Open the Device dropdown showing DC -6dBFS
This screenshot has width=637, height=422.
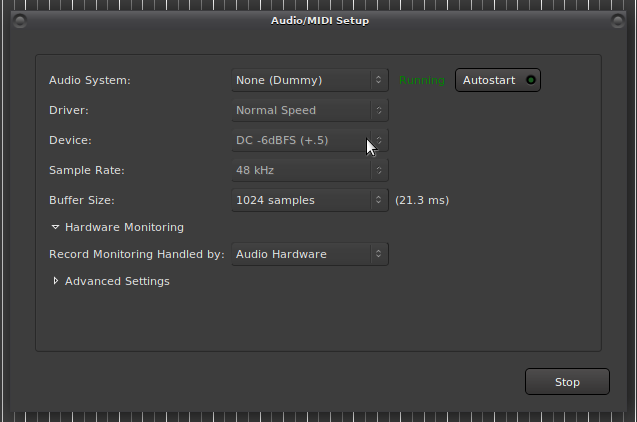310,140
